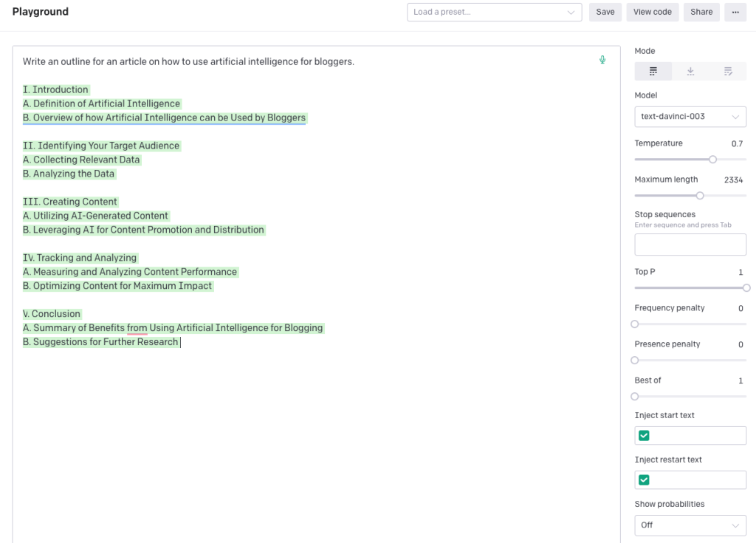Open the three-dots more options menu
The width and height of the screenshot is (756, 543).
(735, 12)
